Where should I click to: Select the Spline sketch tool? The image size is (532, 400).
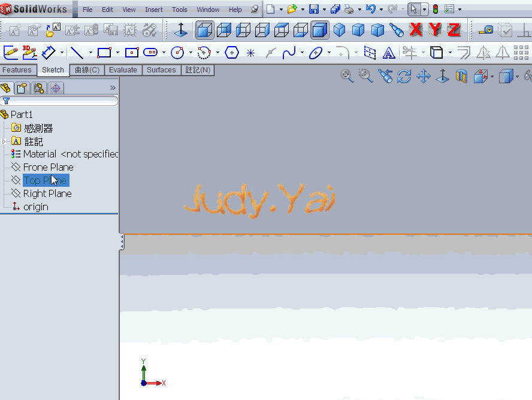[289, 53]
